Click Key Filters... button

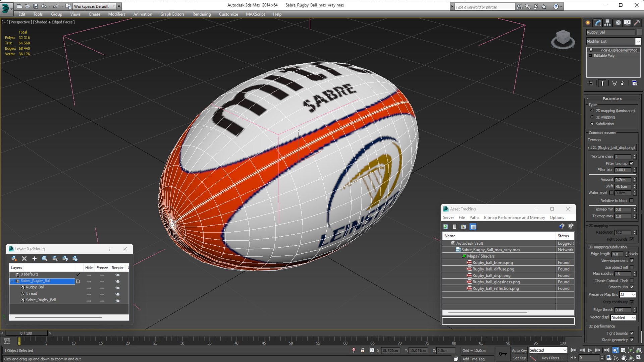pos(552,358)
